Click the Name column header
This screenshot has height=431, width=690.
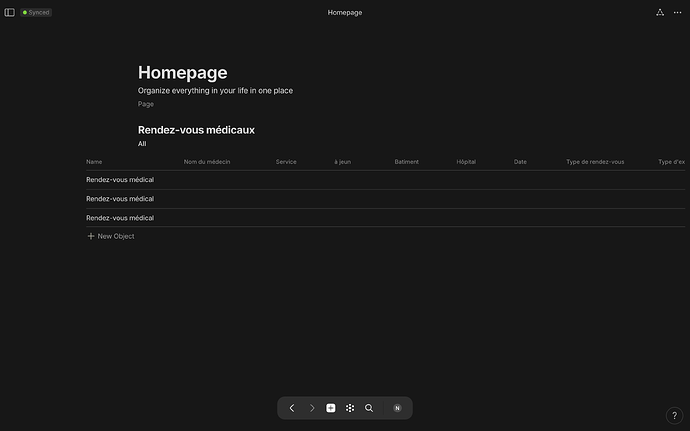tap(94, 162)
